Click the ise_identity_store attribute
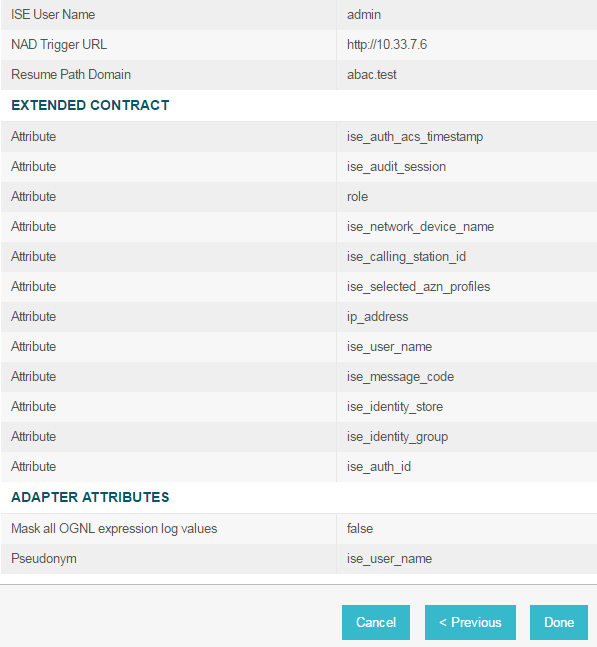This screenshot has width=597, height=647. (395, 407)
